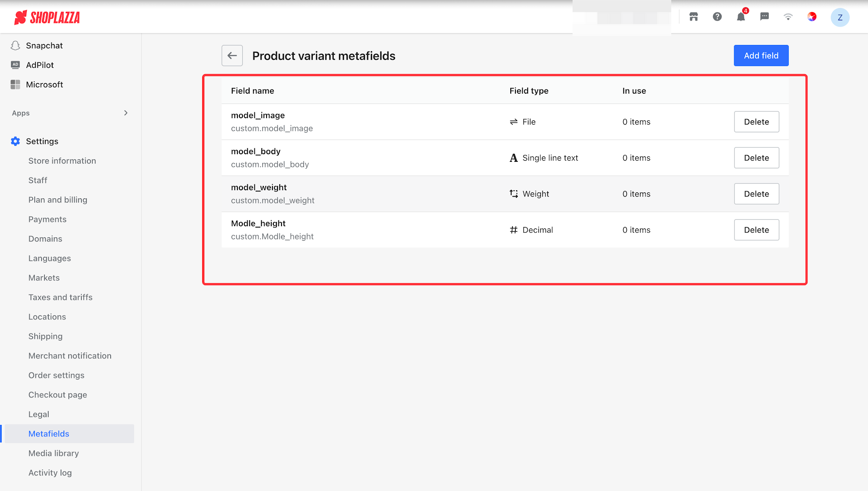Select Snapchat in the sidebar
868x491 pixels.
point(44,45)
